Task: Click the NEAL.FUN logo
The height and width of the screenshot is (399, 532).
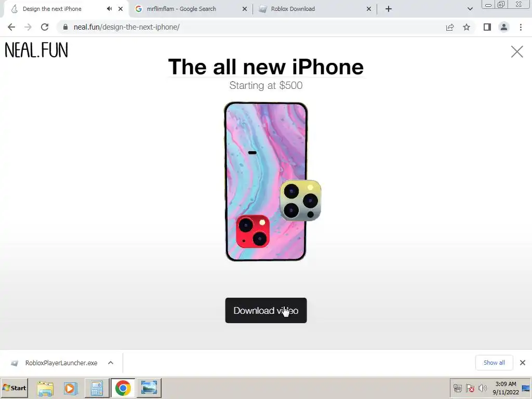Action: coord(36,50)
